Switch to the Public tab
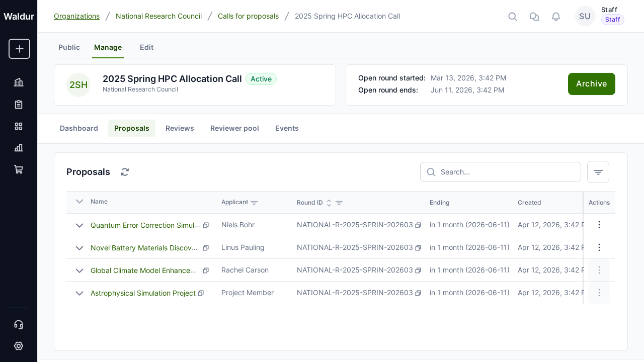 (x=69, y=47)
